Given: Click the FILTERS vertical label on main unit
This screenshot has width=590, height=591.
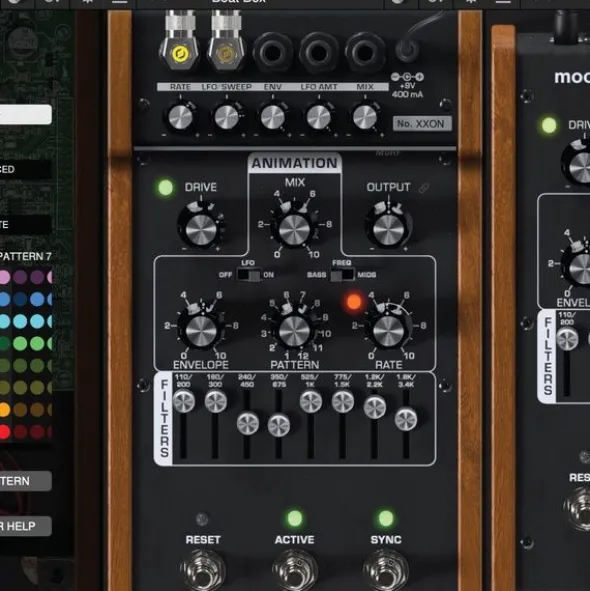Looking at the screenshot, I should (x=164, y=418).
